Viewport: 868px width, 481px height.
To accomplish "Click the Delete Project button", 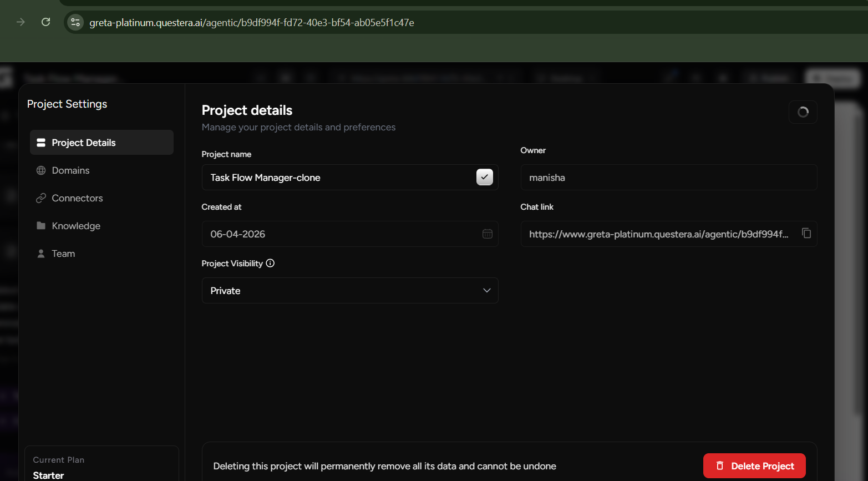I will pyautogui.click(x=754, y=466).
